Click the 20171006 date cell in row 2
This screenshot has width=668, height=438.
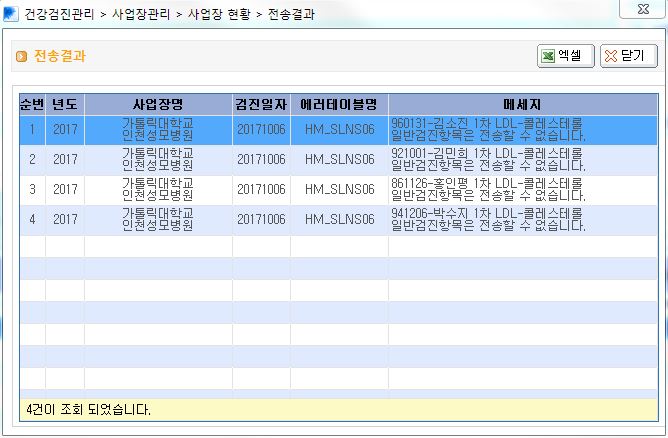[261, 160]
